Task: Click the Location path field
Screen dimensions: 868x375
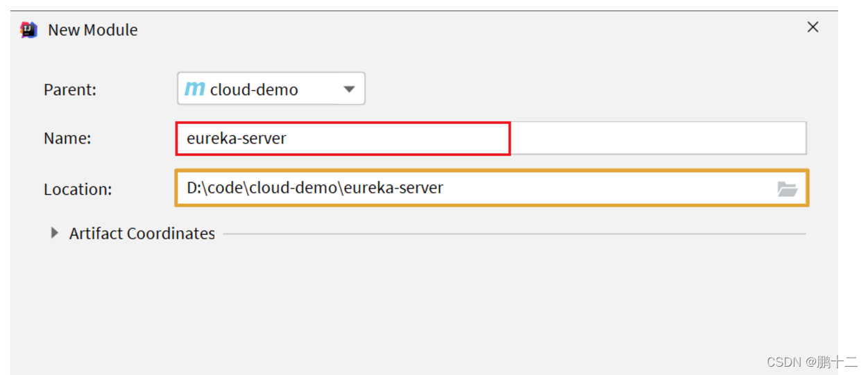Action: point(491,188)
